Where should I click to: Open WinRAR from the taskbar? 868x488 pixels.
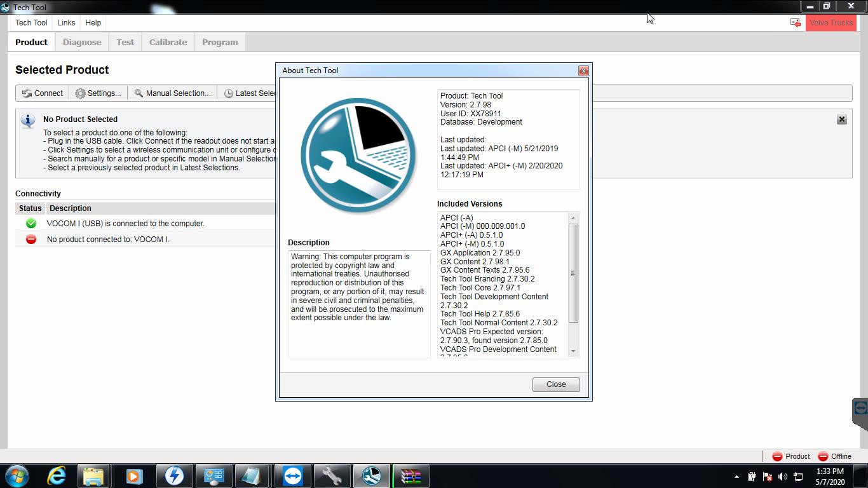pyautogui.click(x=410, y=475)
